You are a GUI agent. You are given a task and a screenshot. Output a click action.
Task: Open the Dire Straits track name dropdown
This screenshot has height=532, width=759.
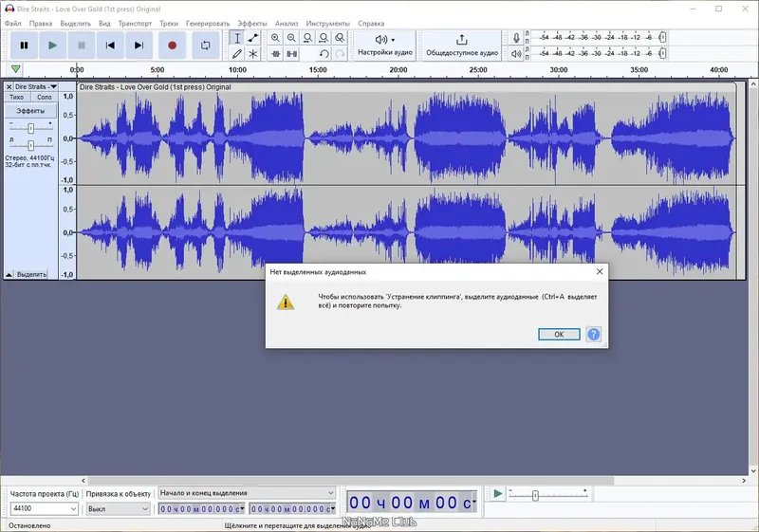tap(35, 86)
